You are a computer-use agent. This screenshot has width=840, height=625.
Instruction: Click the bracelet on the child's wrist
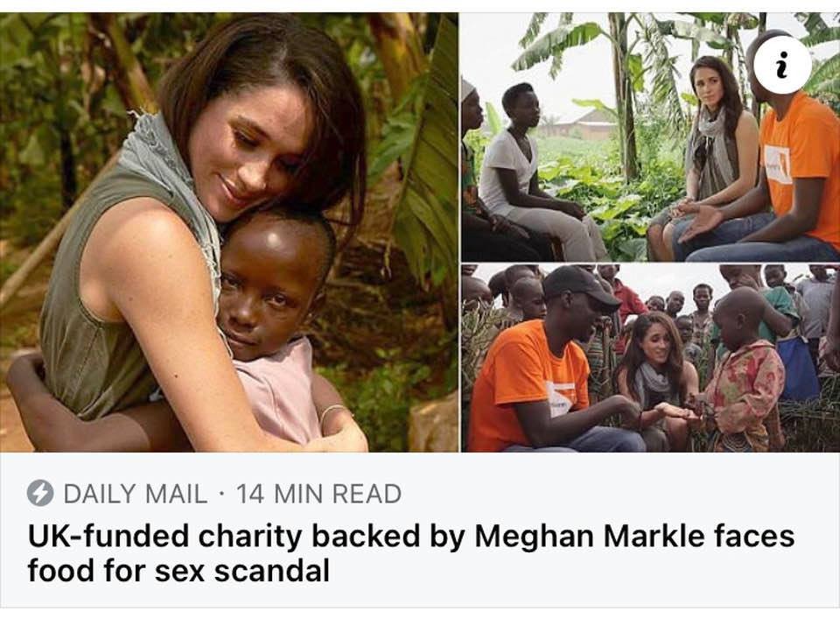pyautogui.click(x=332, y=411)
